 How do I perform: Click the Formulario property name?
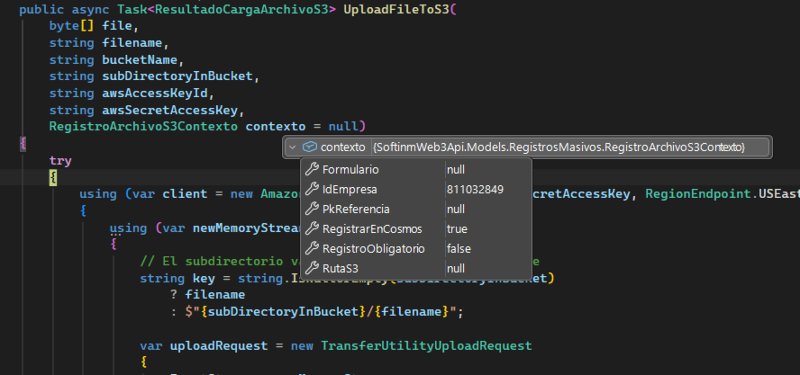click(x=351, y=170)
